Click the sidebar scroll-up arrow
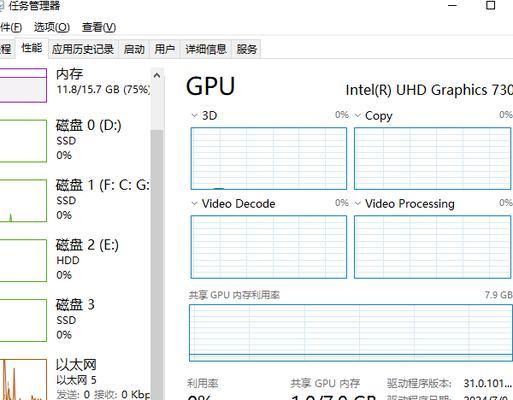Viewport: 513px width, 400px height. point(157,76)
